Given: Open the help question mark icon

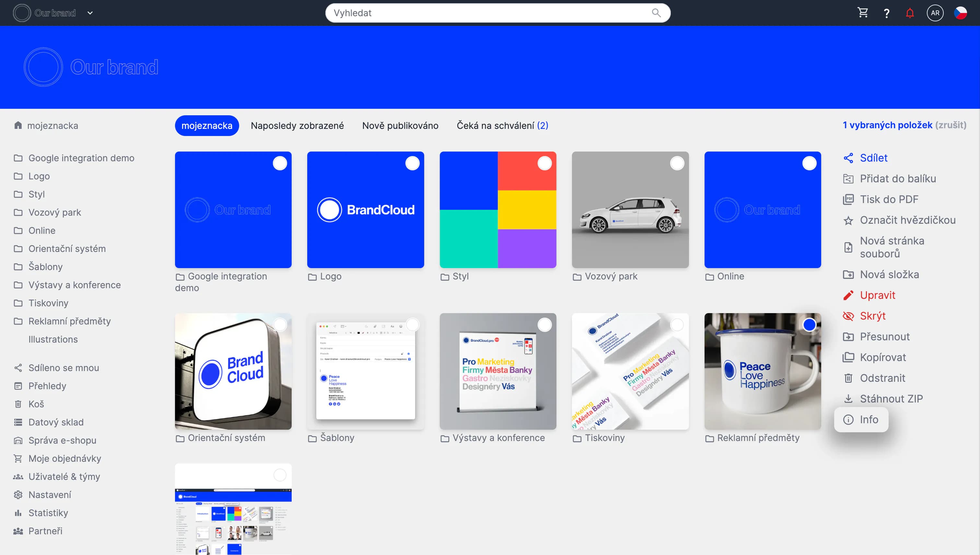Looking at the screenshot, I should [887, 13].
